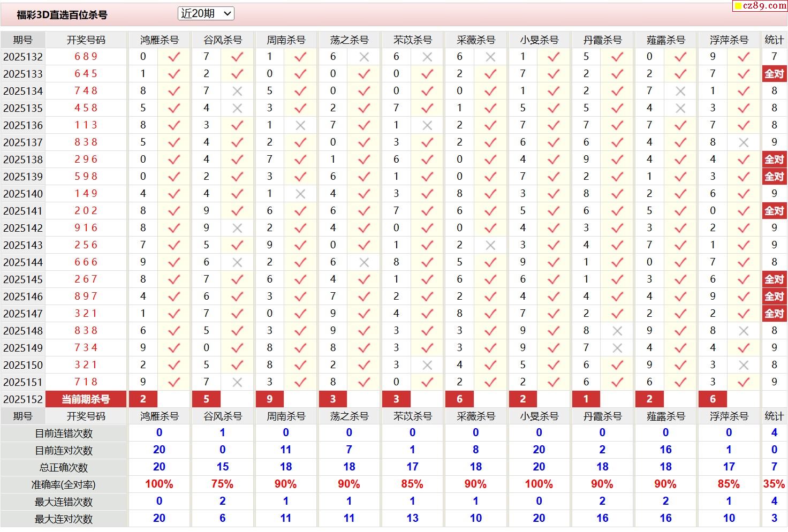Click period number 2025132
The image size is (788, 532).
[23, 57]
